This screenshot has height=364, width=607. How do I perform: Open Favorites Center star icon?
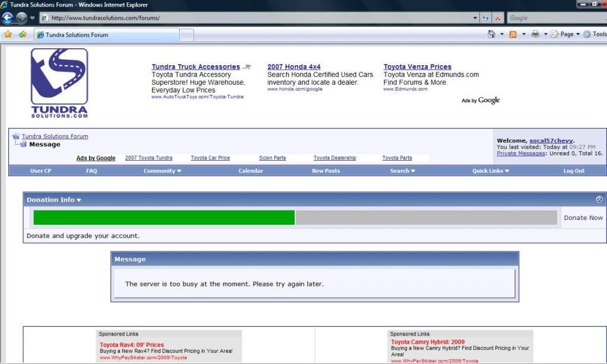pyautogui.click(x=8, y=34)
